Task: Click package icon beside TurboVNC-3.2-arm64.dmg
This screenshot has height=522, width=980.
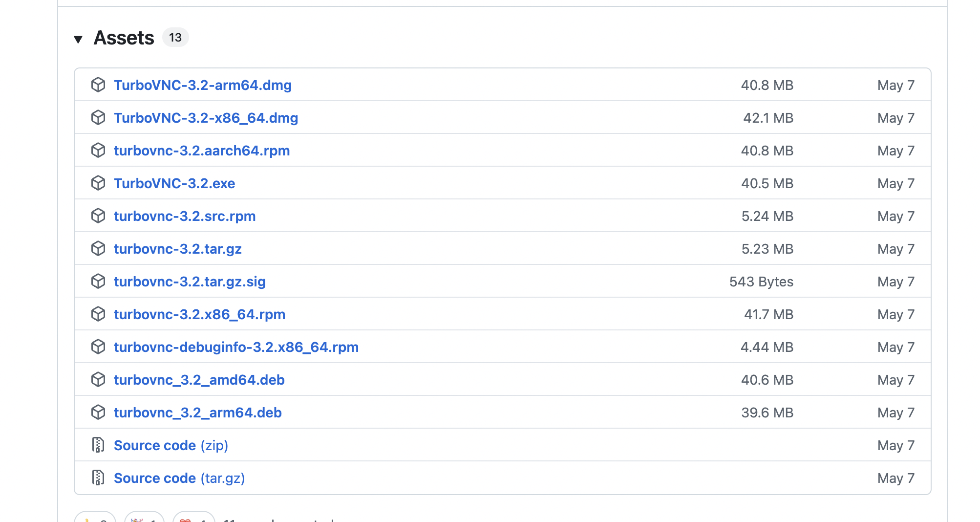Action: (x=98, y=85)
